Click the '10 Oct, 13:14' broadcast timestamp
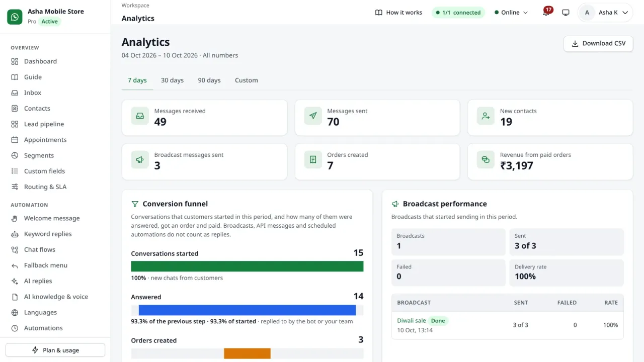This screenshot has width=644, height=362. (x=415, y=330)
